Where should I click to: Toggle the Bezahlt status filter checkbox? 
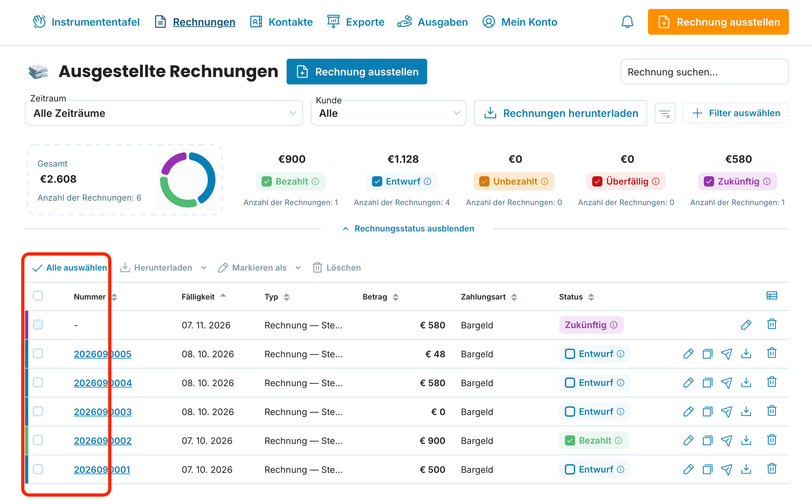click(x=267, y=182)
